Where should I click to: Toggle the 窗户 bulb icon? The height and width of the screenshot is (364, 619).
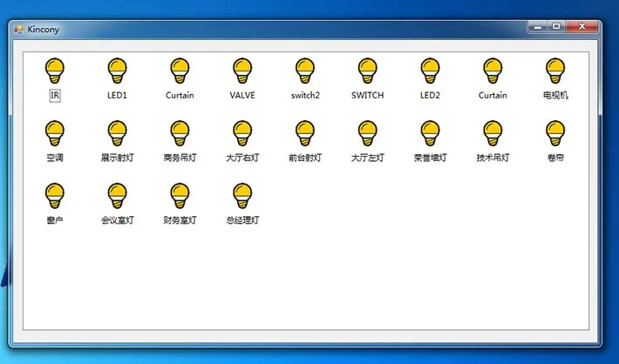[x=54, y=196]
